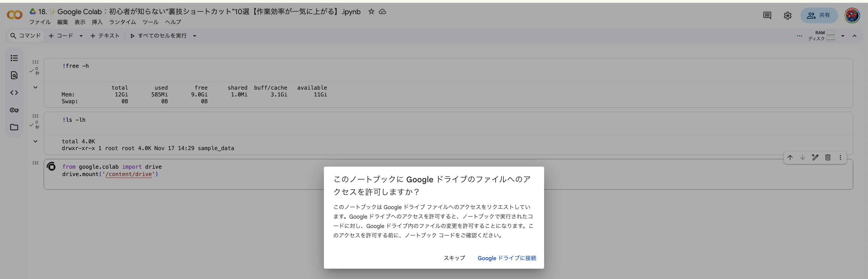This screenshot has width=868, height=279.
Task: Open the find and replace panel
Action: 14,76
